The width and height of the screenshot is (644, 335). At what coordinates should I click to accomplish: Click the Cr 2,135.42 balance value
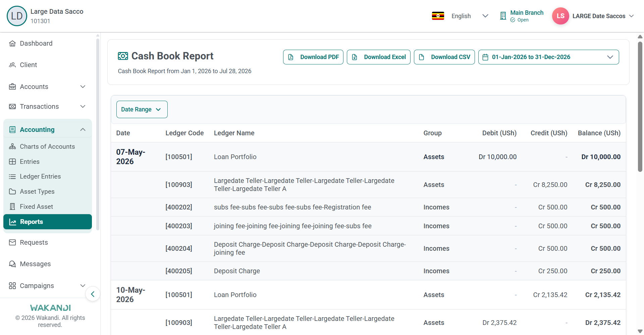click(603, 295)
